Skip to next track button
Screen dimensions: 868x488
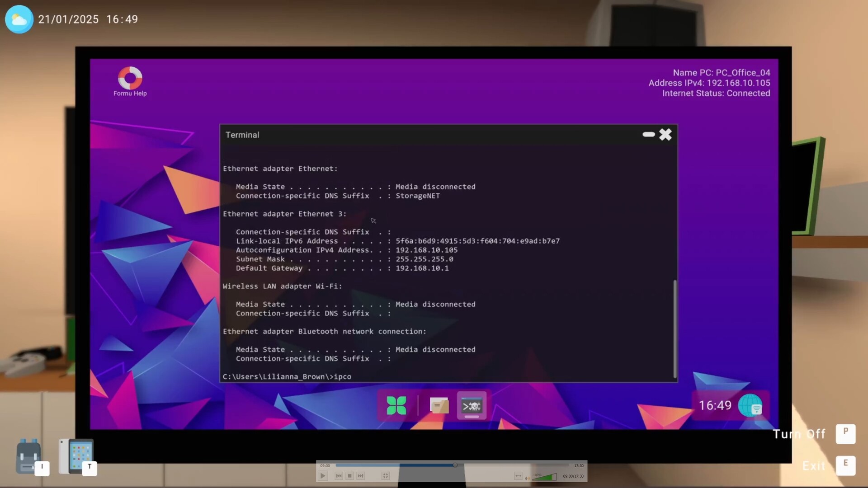360,476
